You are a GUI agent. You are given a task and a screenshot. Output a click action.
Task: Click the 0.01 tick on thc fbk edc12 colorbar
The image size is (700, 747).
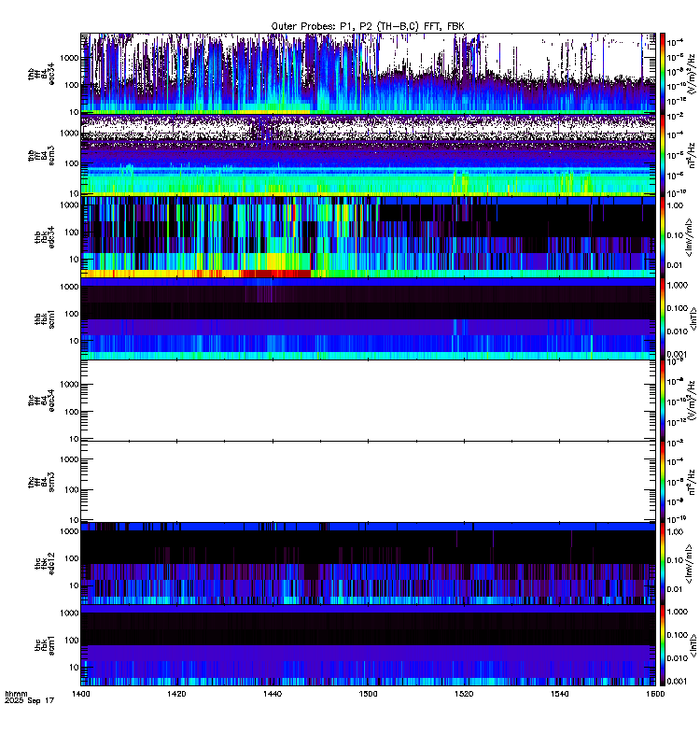point(675,589)
